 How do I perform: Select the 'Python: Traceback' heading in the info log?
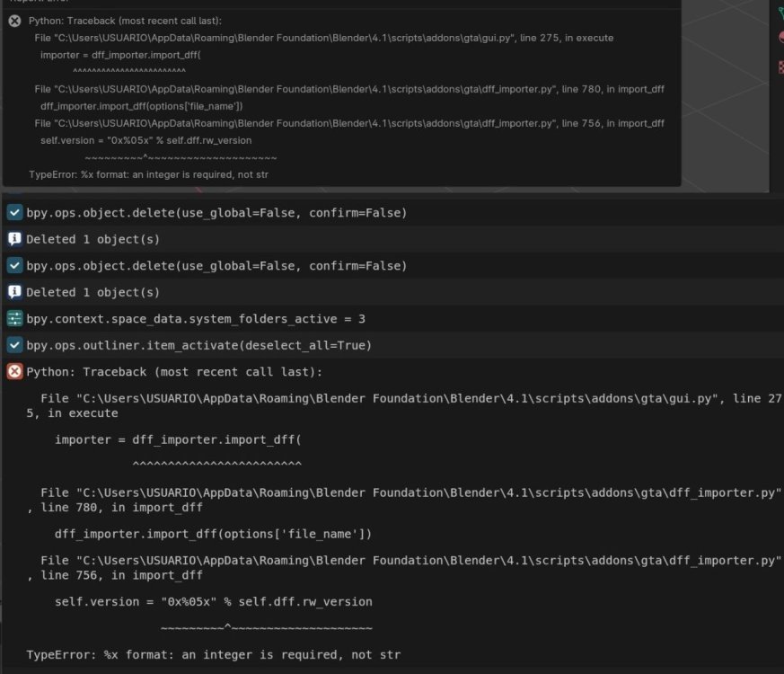click(173, 372)
